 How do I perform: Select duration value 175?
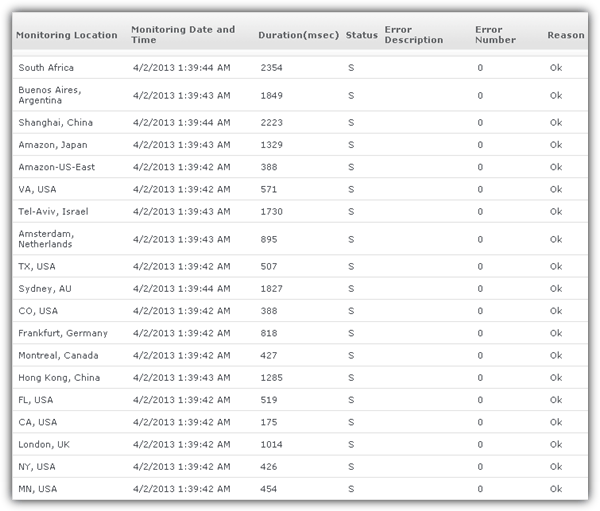click(x=269, y=422)
